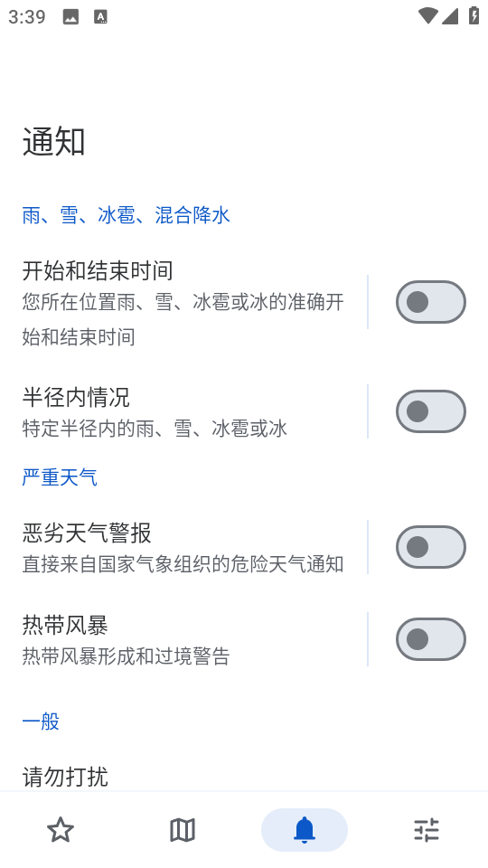Tap the clock showing 3:39

(26, 16)
